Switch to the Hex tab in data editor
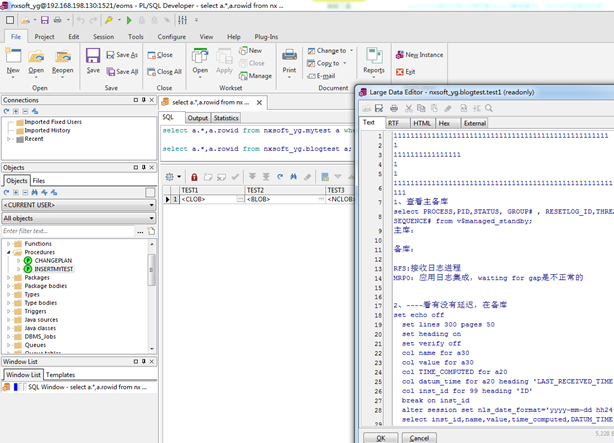 point(445,123)
